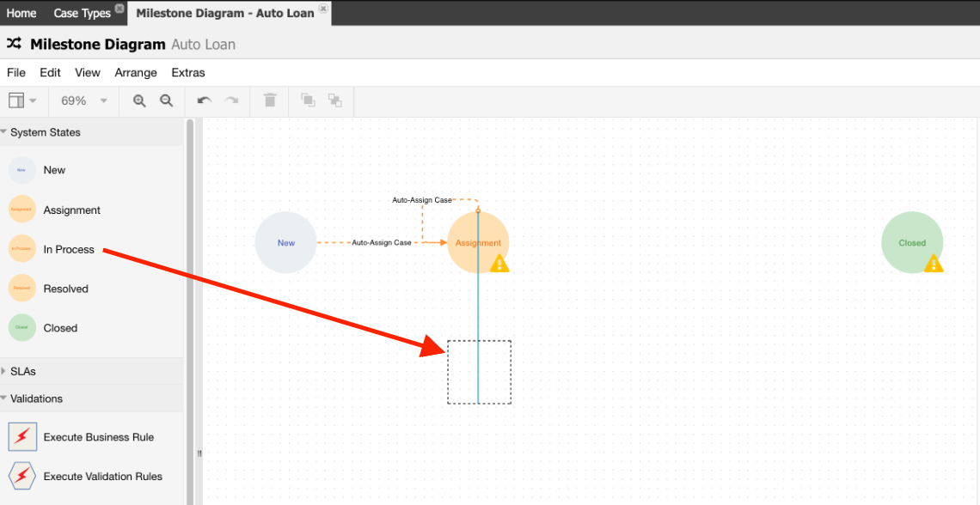Click the Auto Loan title text

(203, 45)
